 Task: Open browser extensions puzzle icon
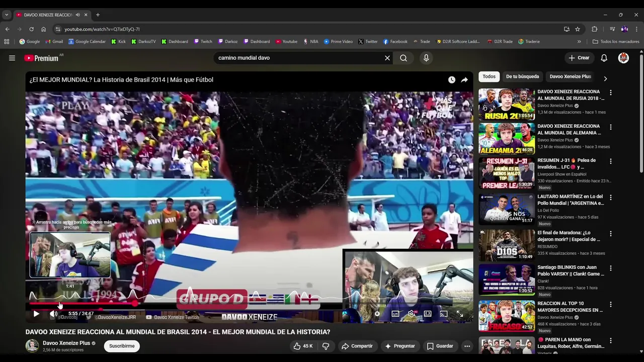point(594,29)
